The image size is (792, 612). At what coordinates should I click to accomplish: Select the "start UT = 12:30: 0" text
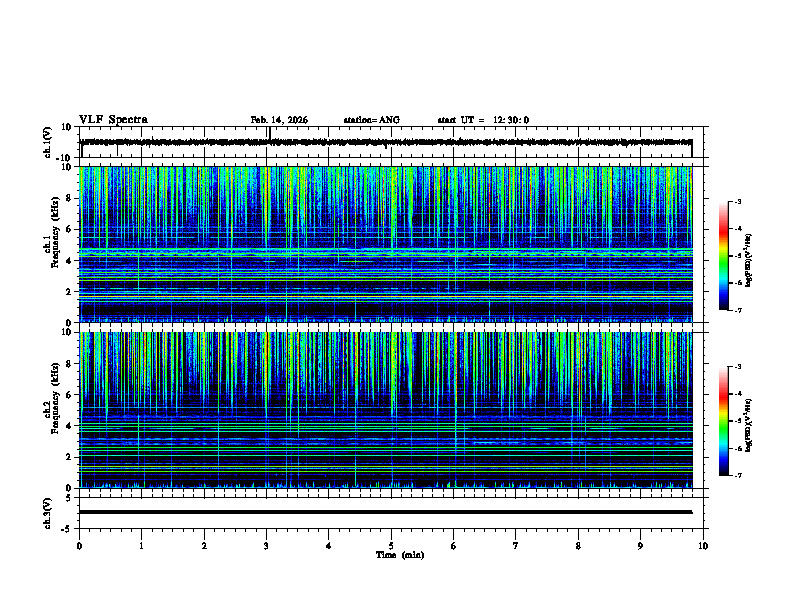(x=483, y=120)
